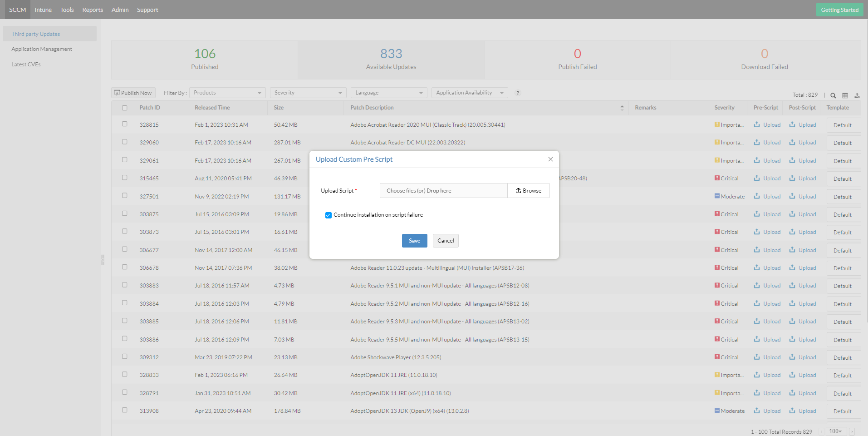Click Pre-Script upload icon for patch 303883

click(x=757, y=285)
